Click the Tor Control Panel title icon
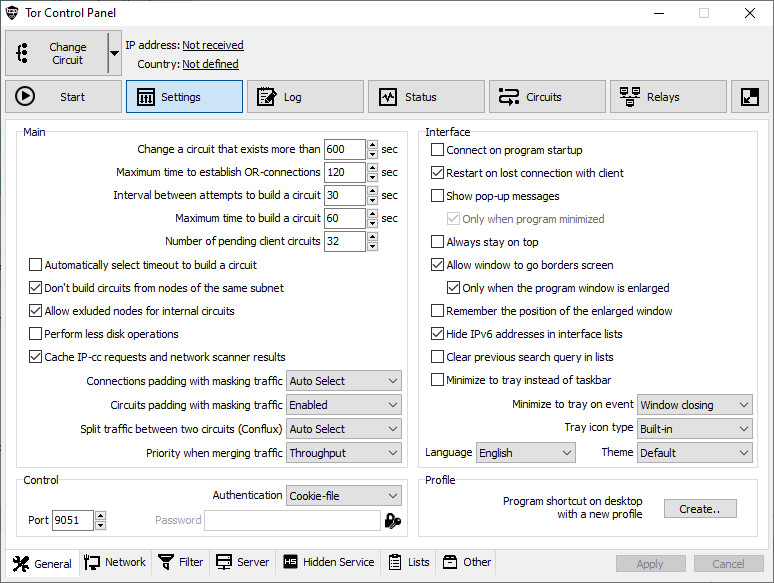This screenshot has height=583, width=774. (12, 13)
